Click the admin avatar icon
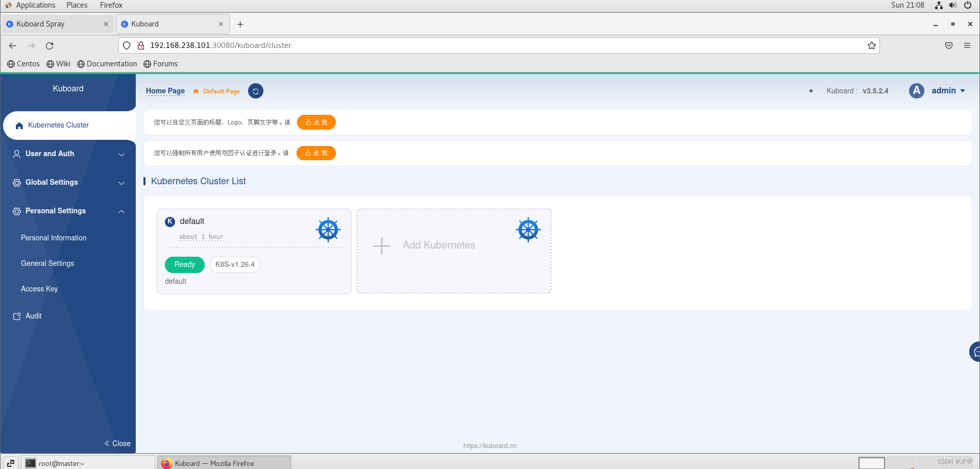Screen dimensions: 980x469 (x=917, y=91)
